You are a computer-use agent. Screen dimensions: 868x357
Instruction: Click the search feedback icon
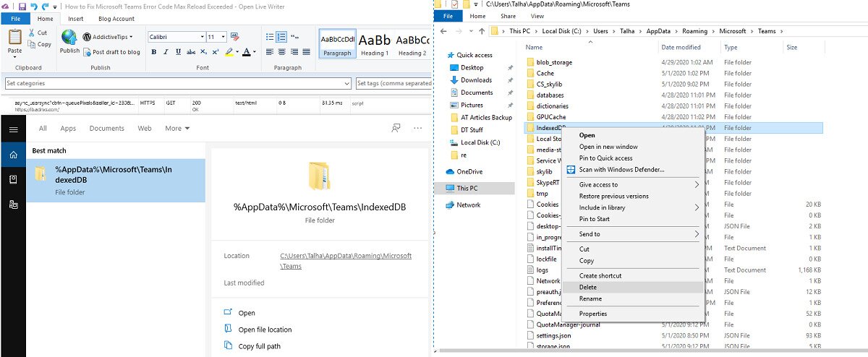click(x=396, y=129)
